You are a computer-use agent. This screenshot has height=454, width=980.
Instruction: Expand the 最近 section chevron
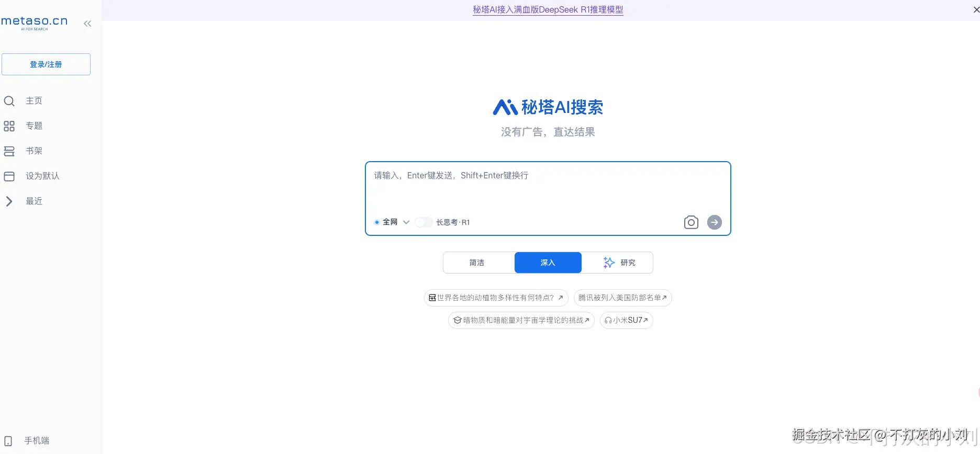click(x=9, y=201)
